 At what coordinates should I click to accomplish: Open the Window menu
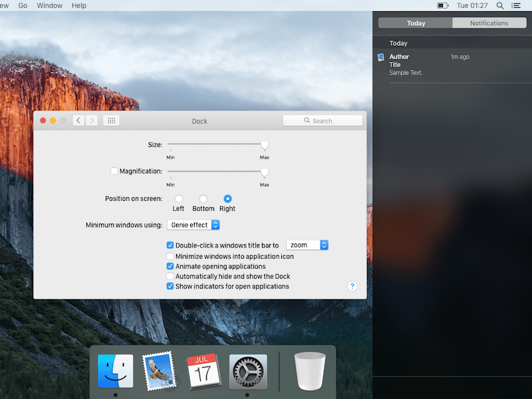click(49, 5)
